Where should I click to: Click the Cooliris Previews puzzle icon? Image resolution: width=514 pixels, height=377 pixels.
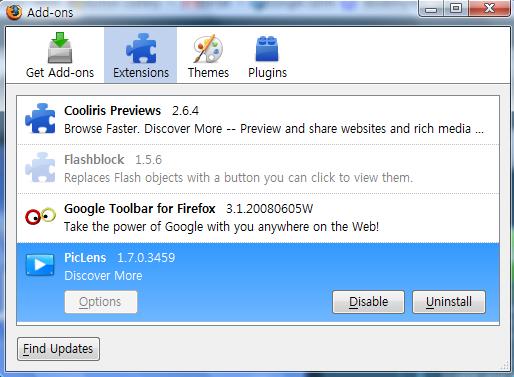(40, 118)
